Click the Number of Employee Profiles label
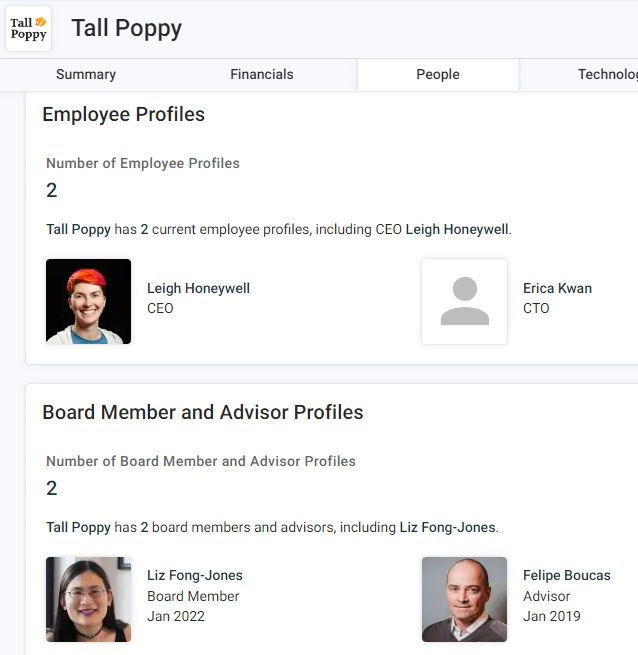The image size is (638, 655). click(143, 163)
